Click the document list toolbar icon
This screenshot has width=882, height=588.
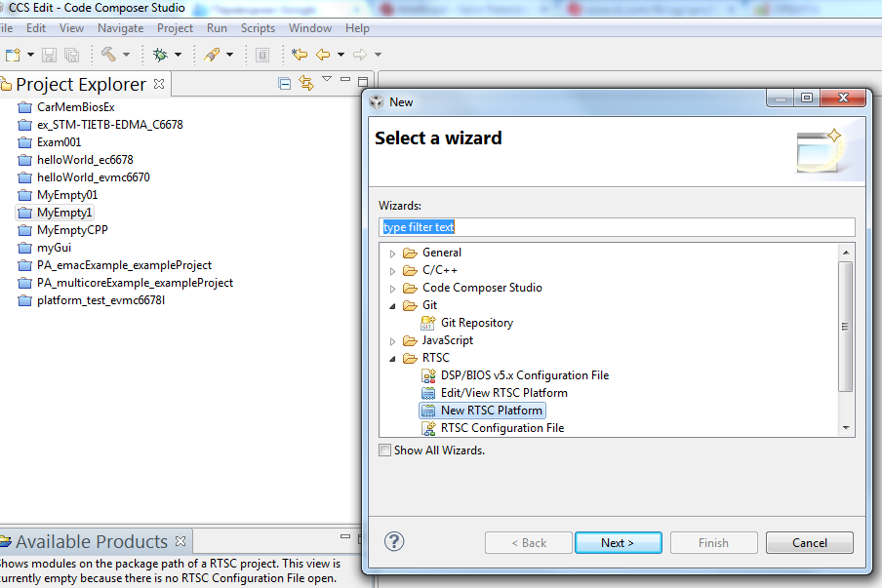pyautogui.click(x=262, y=55)
